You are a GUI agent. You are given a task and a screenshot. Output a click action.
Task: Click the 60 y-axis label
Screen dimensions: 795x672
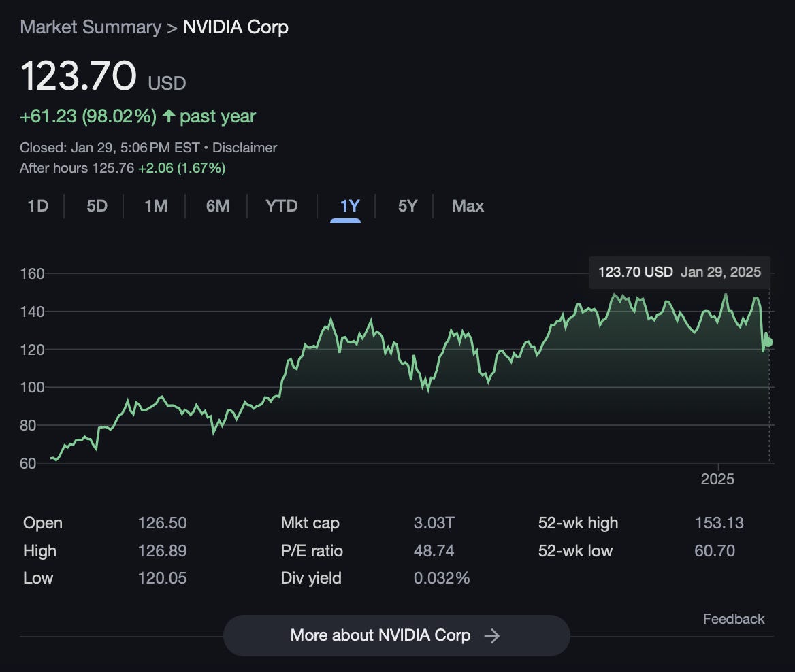coord(28,463)
